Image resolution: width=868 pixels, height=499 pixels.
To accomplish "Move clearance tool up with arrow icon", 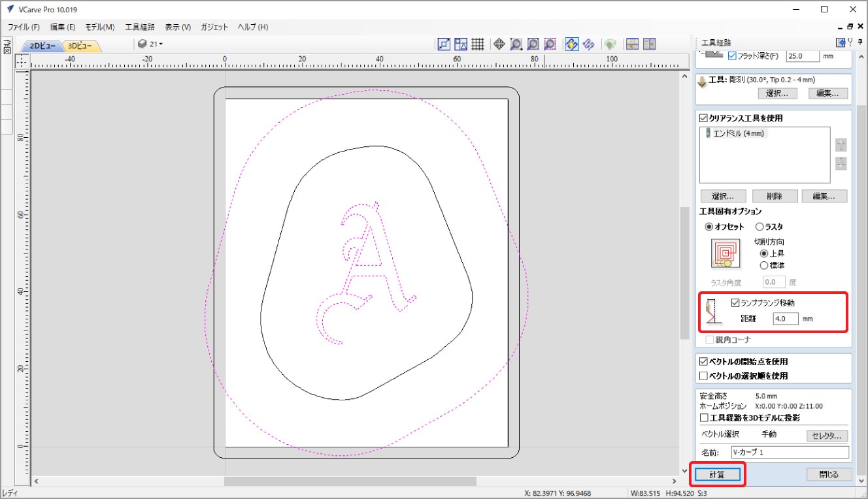I will coord(841,146).
